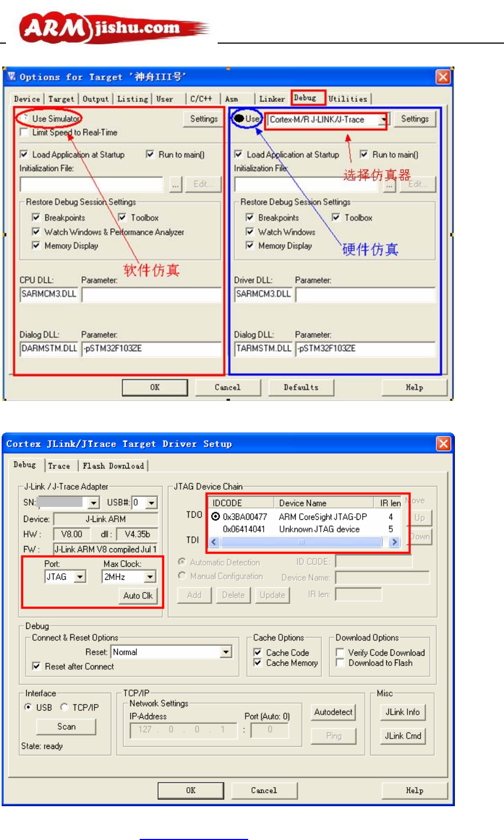Enable Verify Code Download
Image resolution: width=504 pixels, height=840 pixels.
pyautogui.click(x=340, y=652)
